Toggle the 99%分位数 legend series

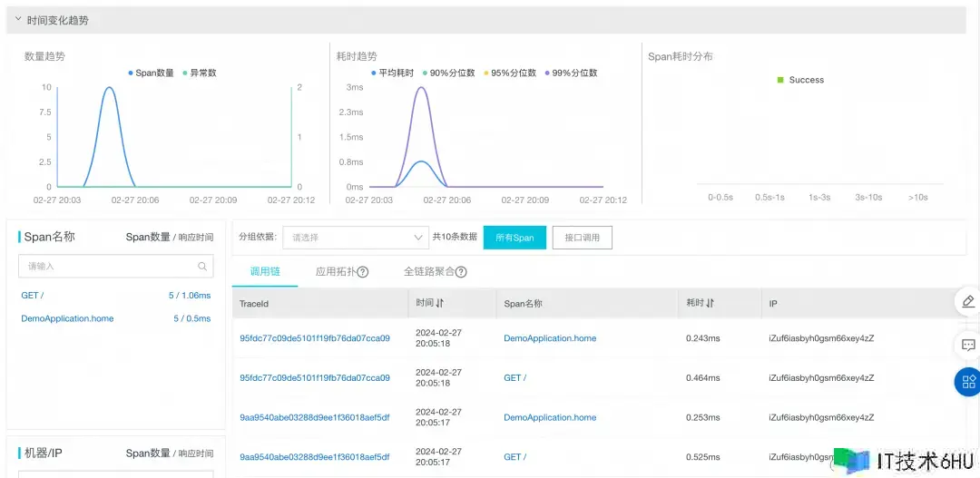coord(571,73)
